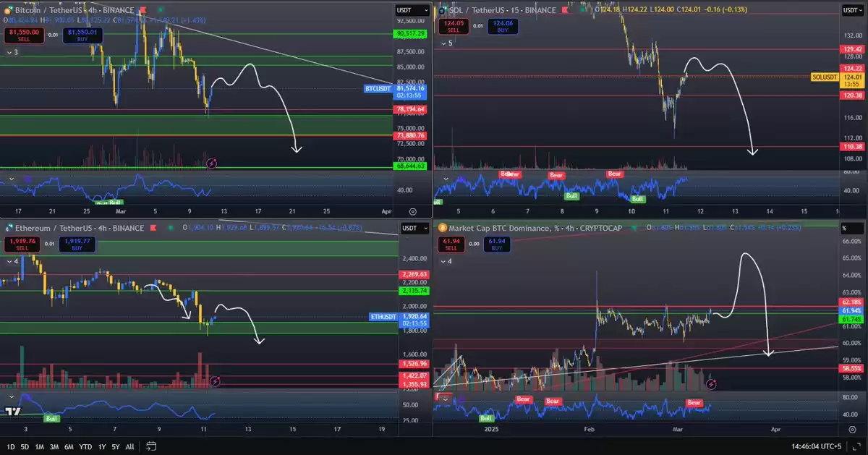The image size is (868, 455).
Task: Select the 5Y date range
Action: coord(116,446)
